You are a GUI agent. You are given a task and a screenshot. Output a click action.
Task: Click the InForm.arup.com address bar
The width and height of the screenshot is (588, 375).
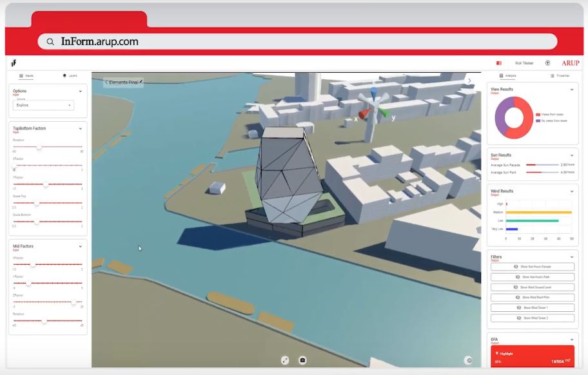tap(297, 41)
